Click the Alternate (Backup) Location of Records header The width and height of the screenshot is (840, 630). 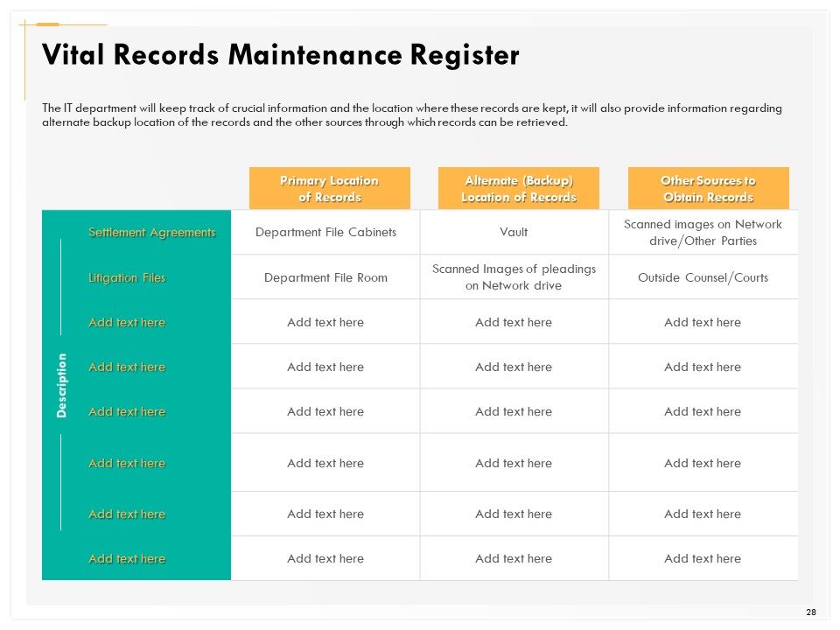(x=519, y=188)
